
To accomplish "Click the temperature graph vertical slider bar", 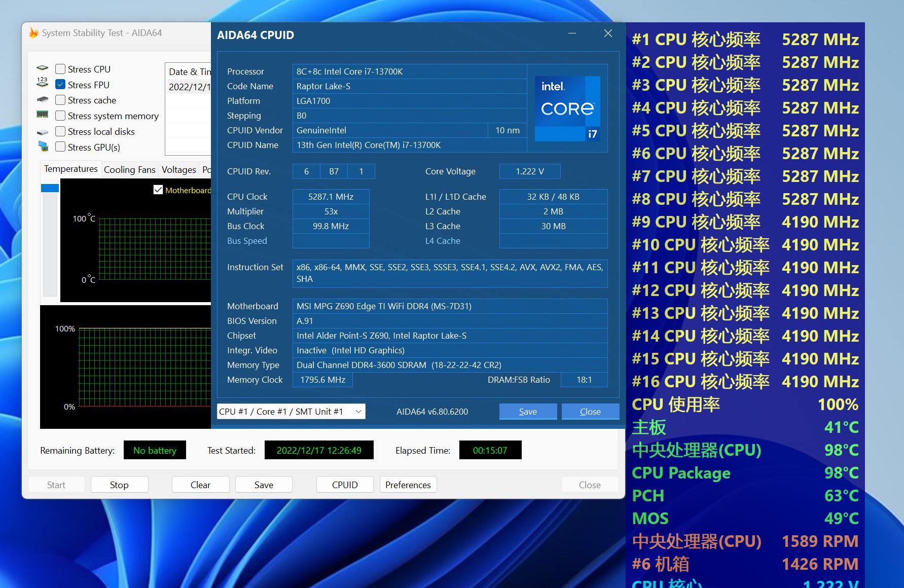I will 50,240.
